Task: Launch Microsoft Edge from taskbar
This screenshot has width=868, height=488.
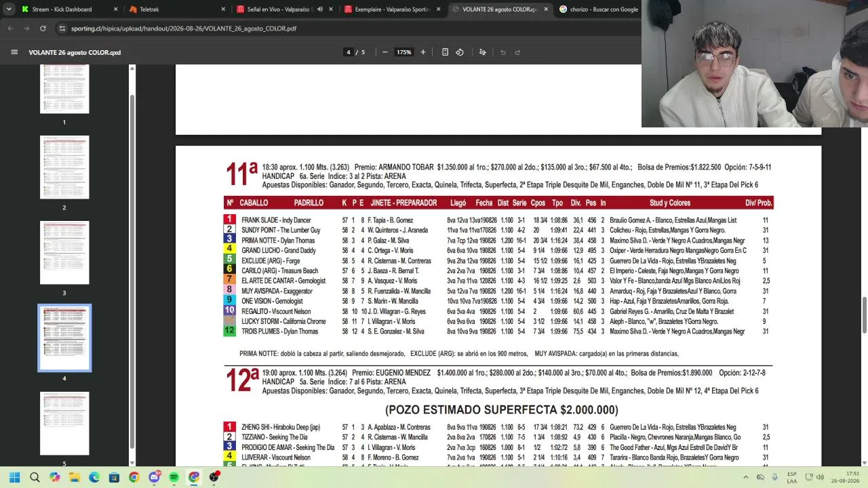Action: (94, 477)
